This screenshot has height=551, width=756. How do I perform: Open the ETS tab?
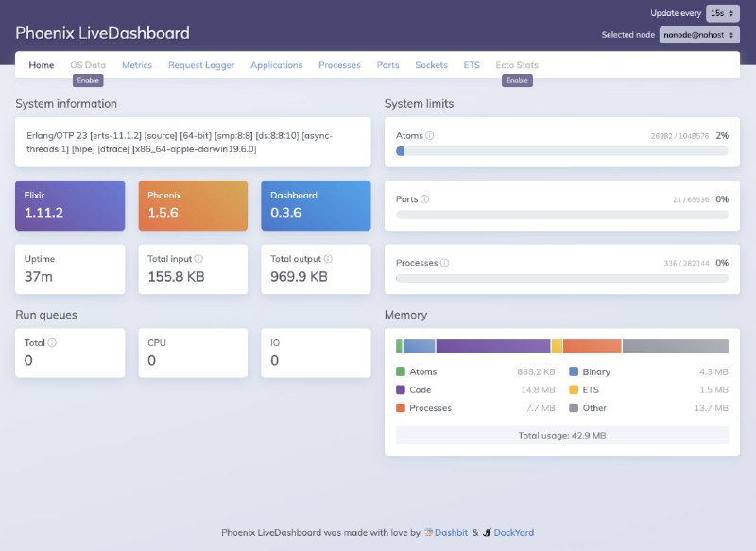(472, 65)
